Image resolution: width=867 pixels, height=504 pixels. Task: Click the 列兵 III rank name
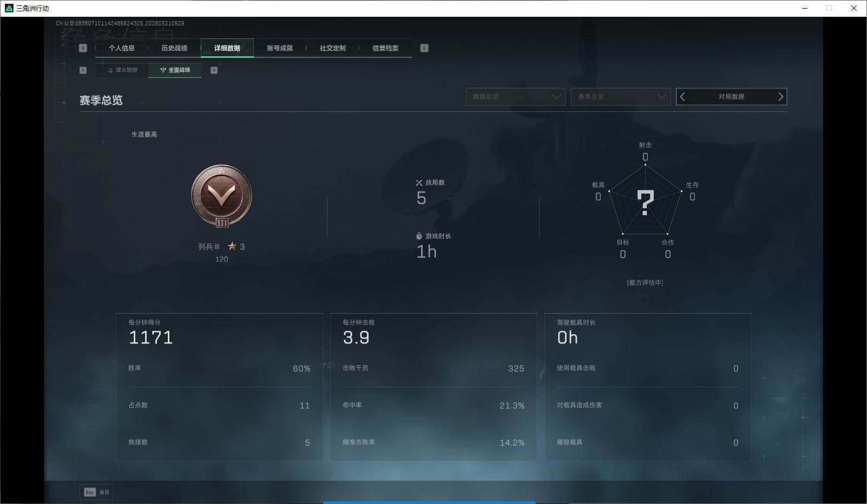(x=209, y=247)
